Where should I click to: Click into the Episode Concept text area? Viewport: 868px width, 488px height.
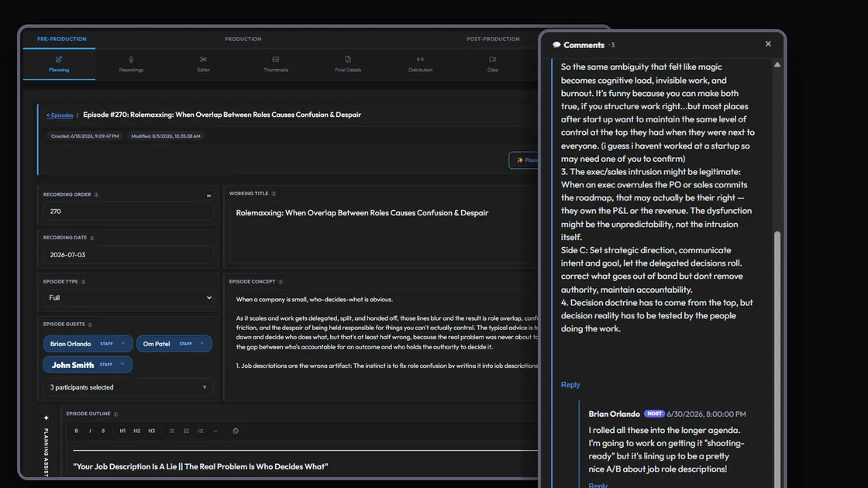384,332
